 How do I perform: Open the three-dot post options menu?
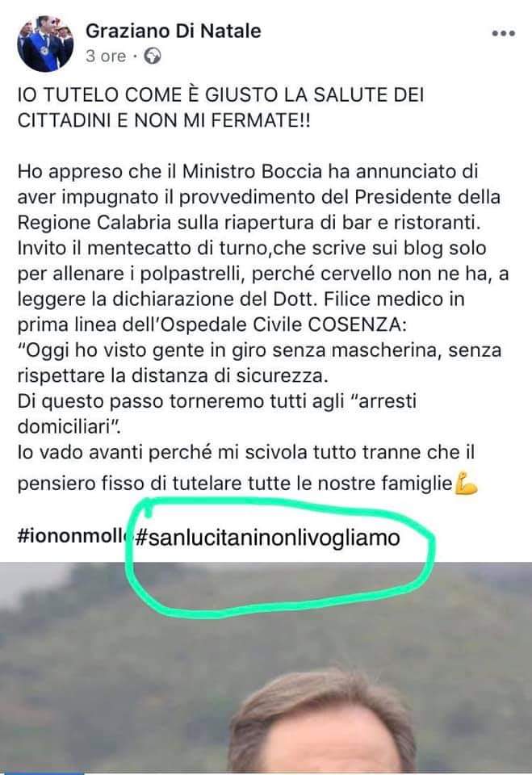tap(503, 34)
